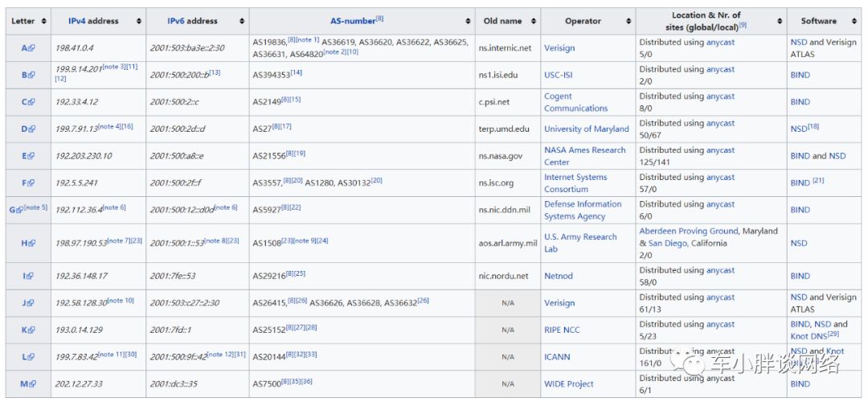Open the San Diego location link
868x402 pixels.
tap(669, 244)
